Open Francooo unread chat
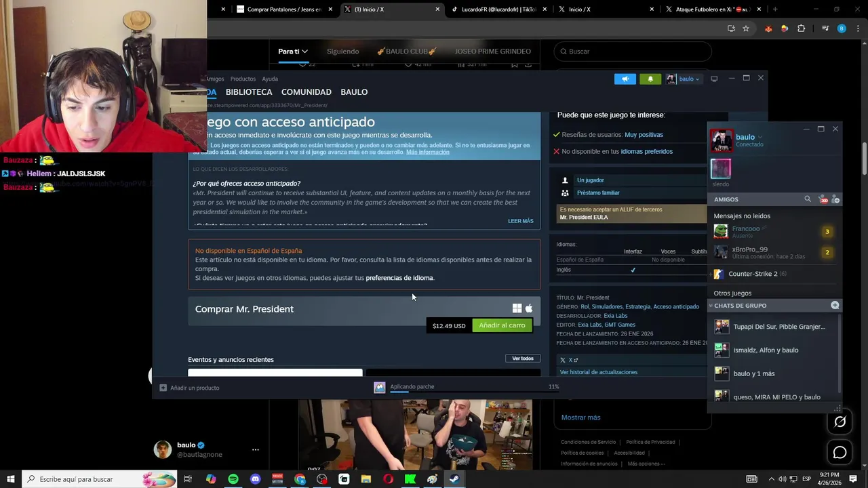 774,232
